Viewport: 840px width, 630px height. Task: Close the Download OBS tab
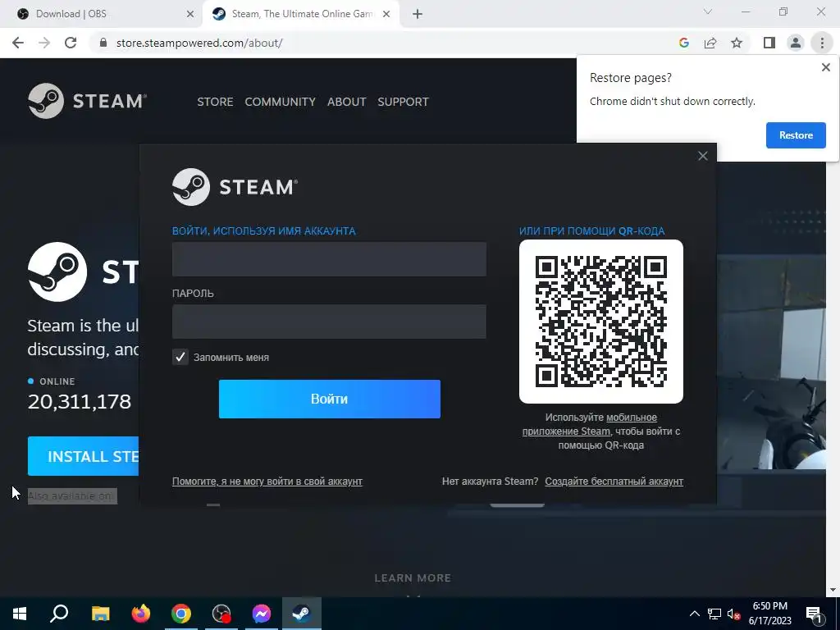click(x=190, y=14)
